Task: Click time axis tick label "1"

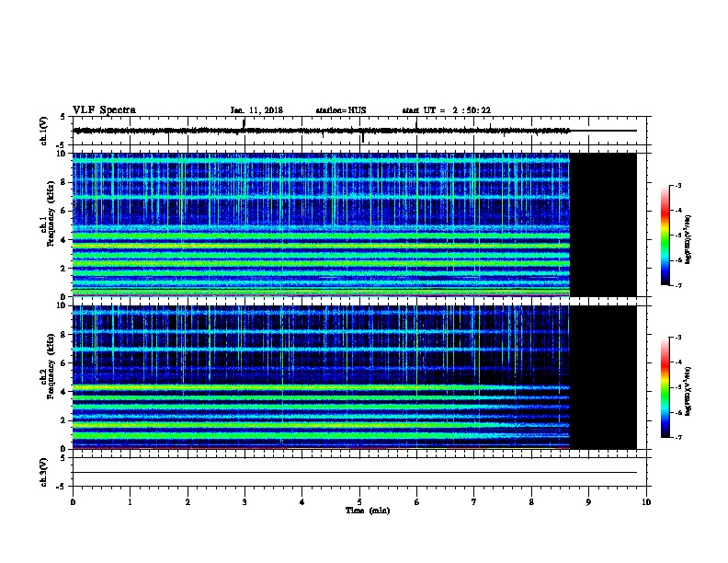Action: [x=130, y=502]
